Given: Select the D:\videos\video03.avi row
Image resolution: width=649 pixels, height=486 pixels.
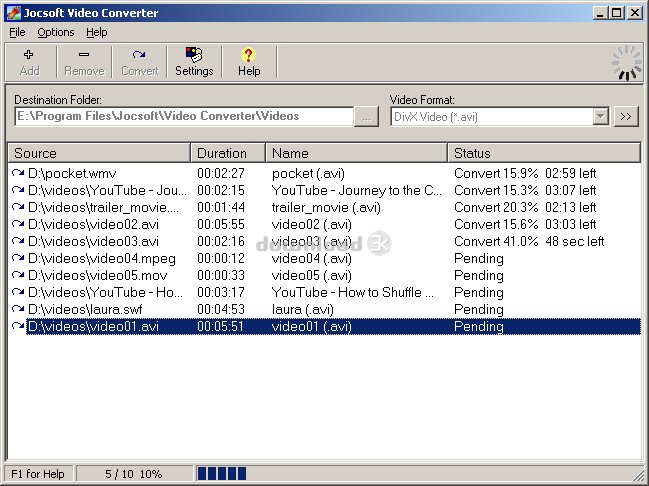Looking at the screenshot, I should [x=325, y=241].
